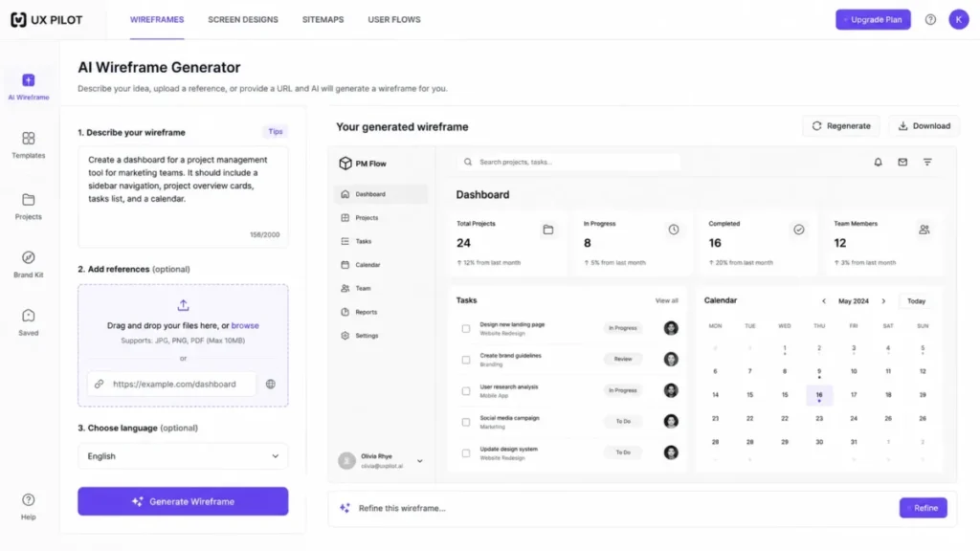Viewport: 980px width, 551px height.
Task: Click View all in Tasks panel
Action: (x=666, y=300)
